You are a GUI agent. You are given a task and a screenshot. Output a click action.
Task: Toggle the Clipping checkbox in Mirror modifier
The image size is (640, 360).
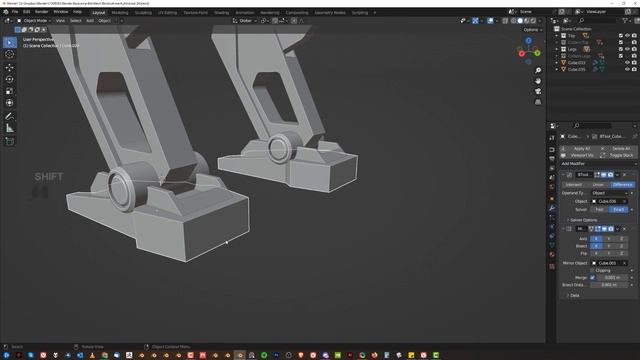pyautogui.click(x=592, y=270)
